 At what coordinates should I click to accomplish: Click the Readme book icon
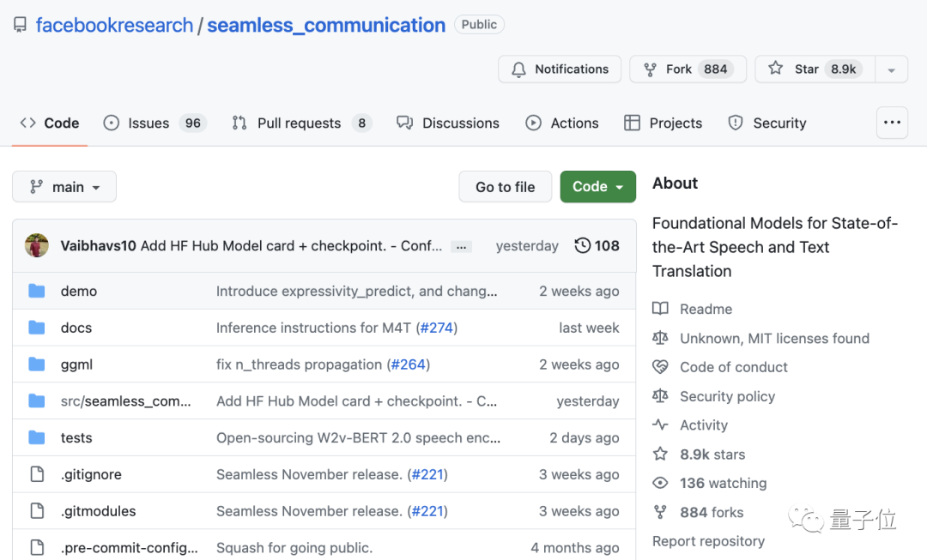660,309
